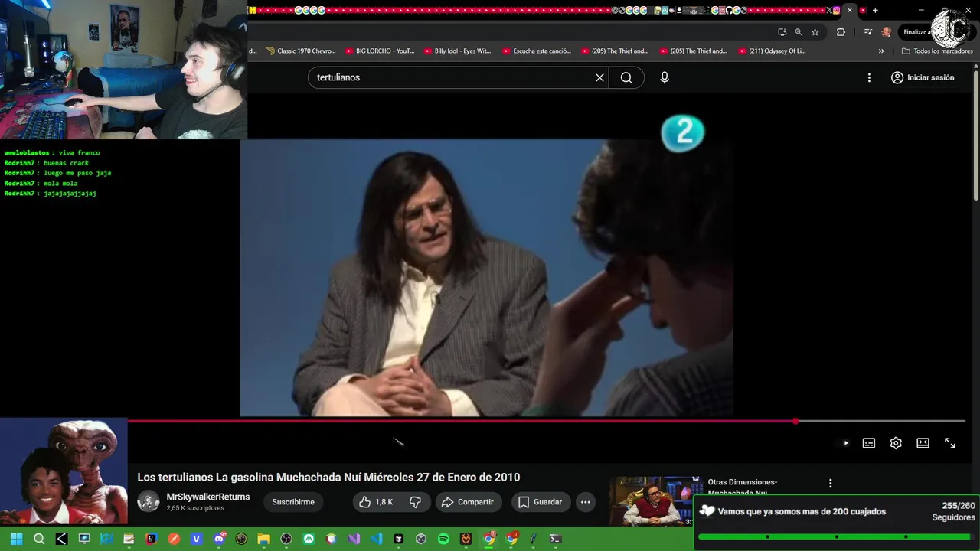Open more actions ellipsis next to Guardar
The width and height of the screenshot is (980, 551).
pos(586,502)
